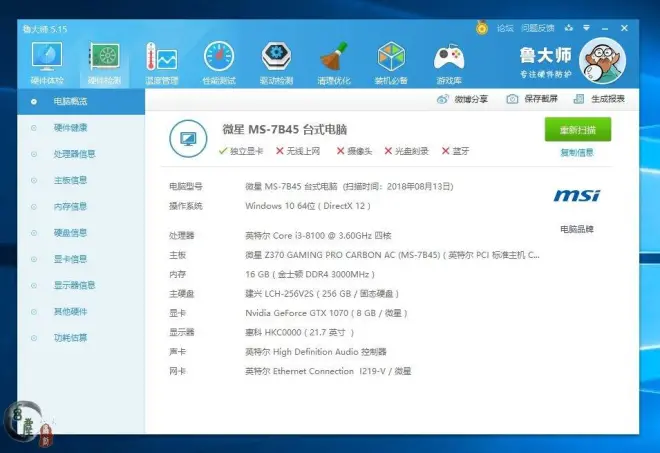The width and height of the screenshot is (660, 453).
Task: Open the 论坛 forum link
Action: pyautogui.click(x=505, y=28)
